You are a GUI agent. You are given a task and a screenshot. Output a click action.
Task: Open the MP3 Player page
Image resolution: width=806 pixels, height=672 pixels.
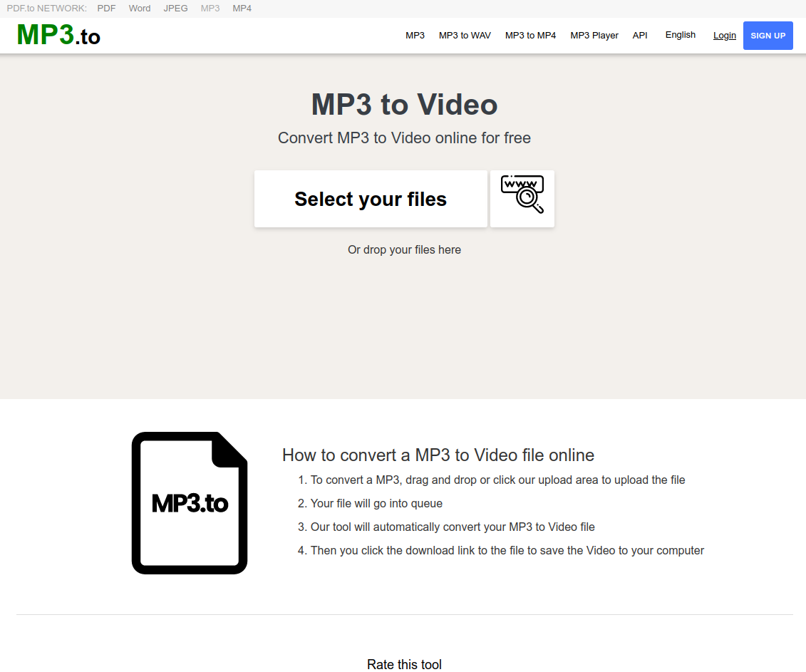tap(594, 35)
